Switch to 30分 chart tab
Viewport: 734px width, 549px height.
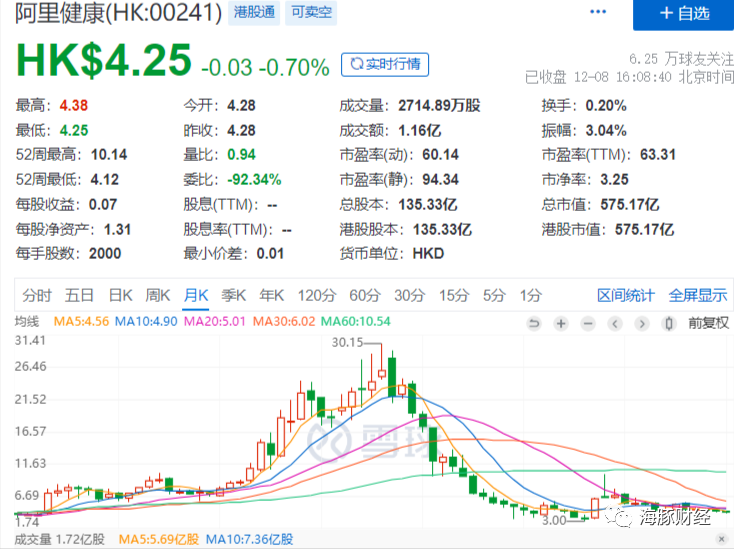coord(409,295)
